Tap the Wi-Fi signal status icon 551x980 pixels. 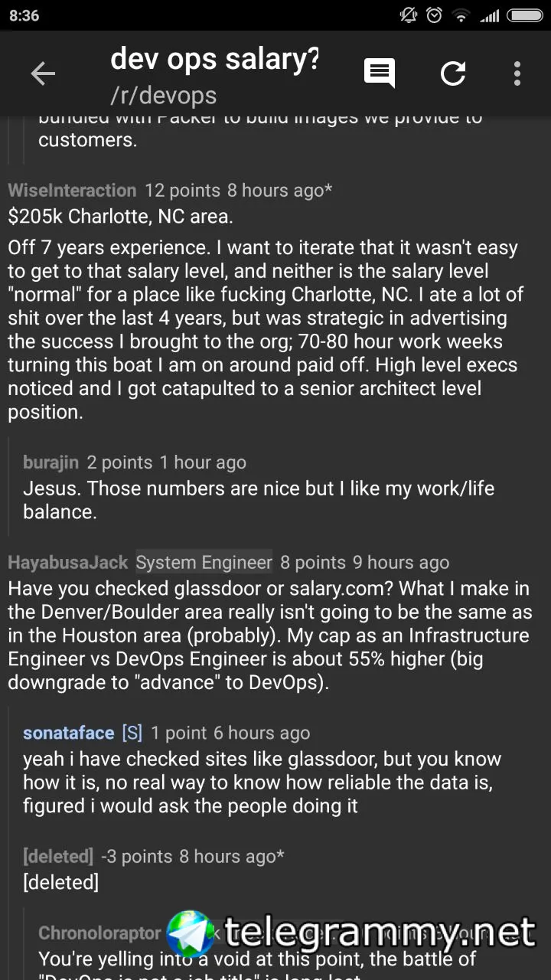point(460,15)
